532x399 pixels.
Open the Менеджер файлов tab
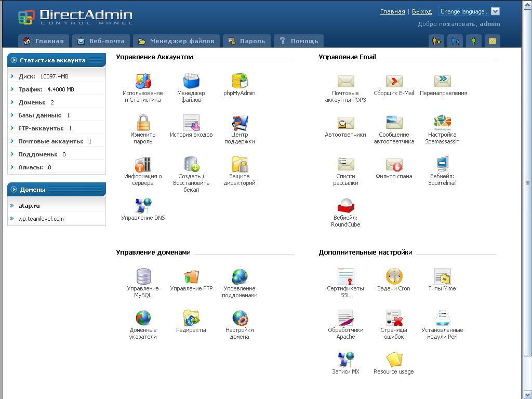tap(176, 41)
